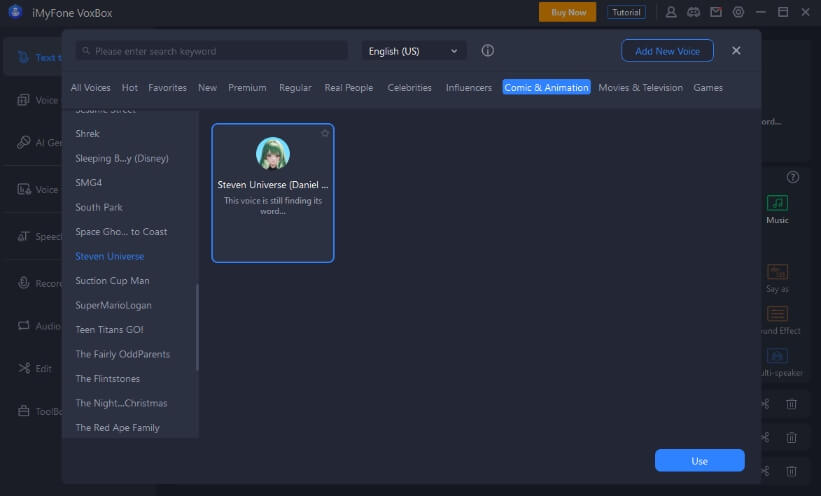Switch to Regular tab
This screenshot has height=496, width=821.
pos(295,87)
